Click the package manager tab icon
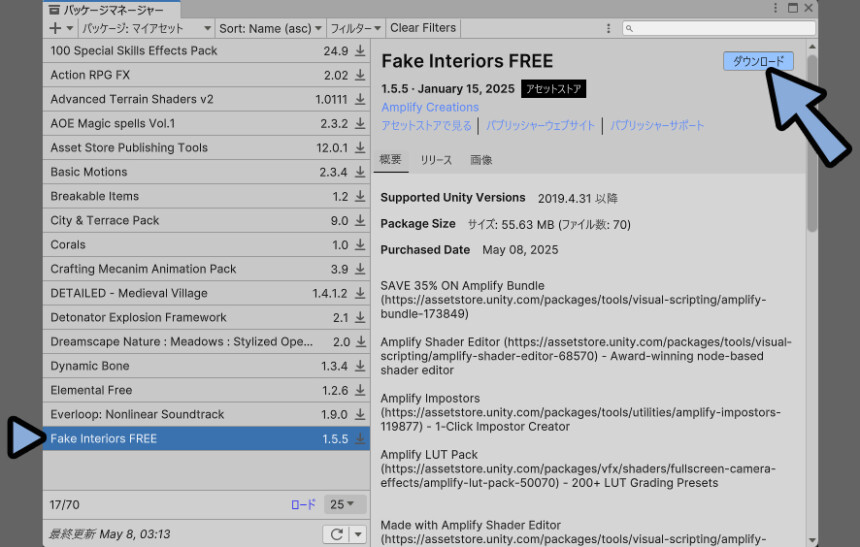Screen dimensions: 860x547 pyautogui.click(x=54, y=9)
